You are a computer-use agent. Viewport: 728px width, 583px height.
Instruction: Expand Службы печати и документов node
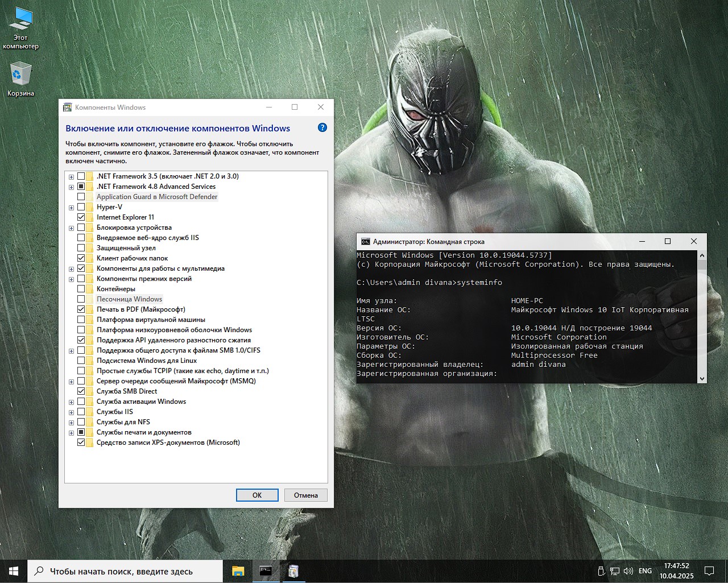coord(72,433)
